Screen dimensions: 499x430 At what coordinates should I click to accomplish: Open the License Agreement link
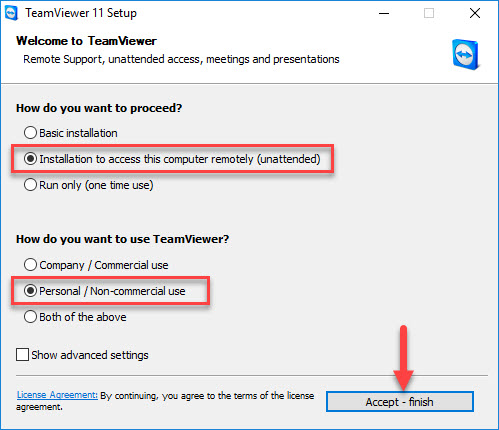click(x=57, y=395)
